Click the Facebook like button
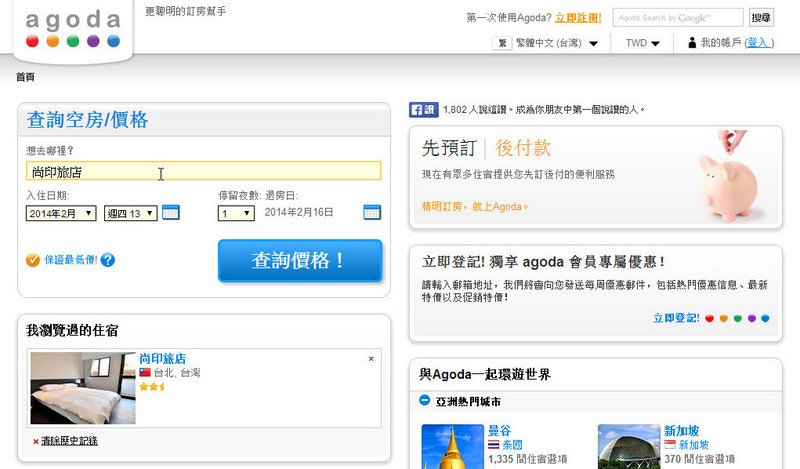 (423, 110)
